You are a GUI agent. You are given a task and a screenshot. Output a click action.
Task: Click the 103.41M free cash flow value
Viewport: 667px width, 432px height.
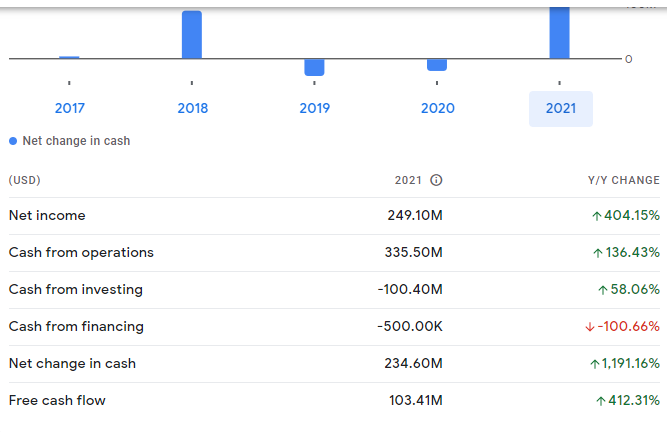[416, 401]
